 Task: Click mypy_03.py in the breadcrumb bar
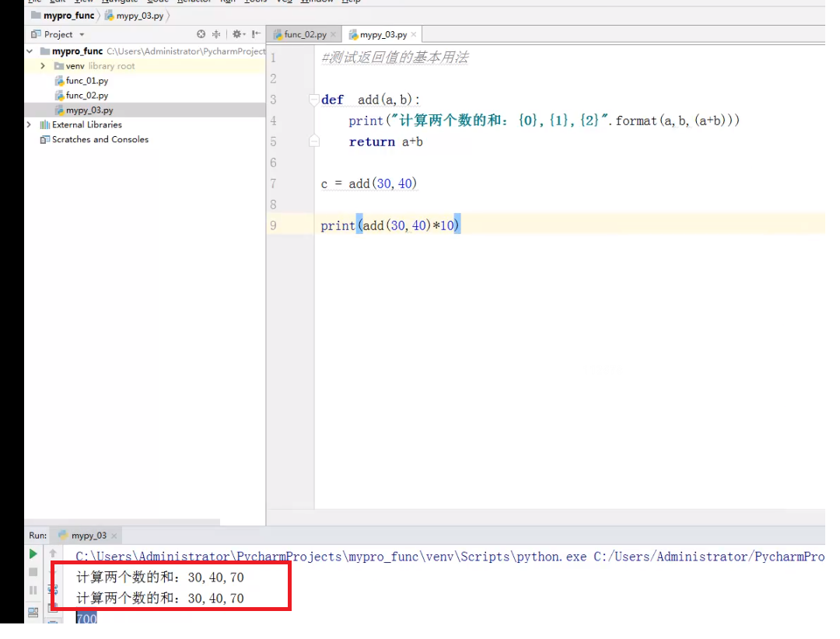(140, 16)
